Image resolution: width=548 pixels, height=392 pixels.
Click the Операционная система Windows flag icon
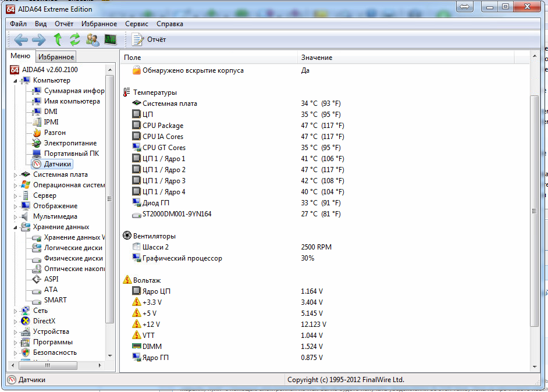click(26, 185)
